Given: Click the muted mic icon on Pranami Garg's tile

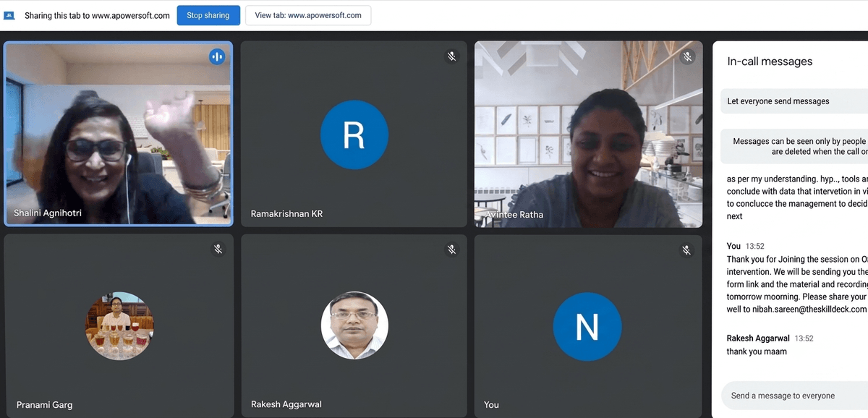Looking at the screenshot, I should tap(218, 249).
